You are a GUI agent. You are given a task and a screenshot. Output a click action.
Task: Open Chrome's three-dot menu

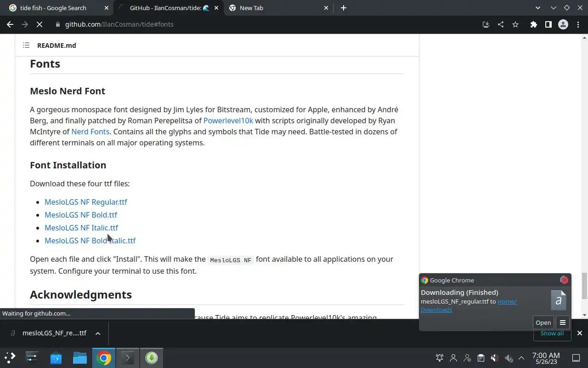(578, 24)
